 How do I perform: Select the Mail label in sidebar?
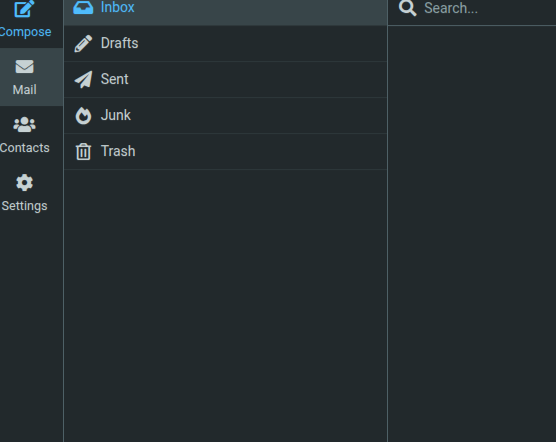point(24,90)
